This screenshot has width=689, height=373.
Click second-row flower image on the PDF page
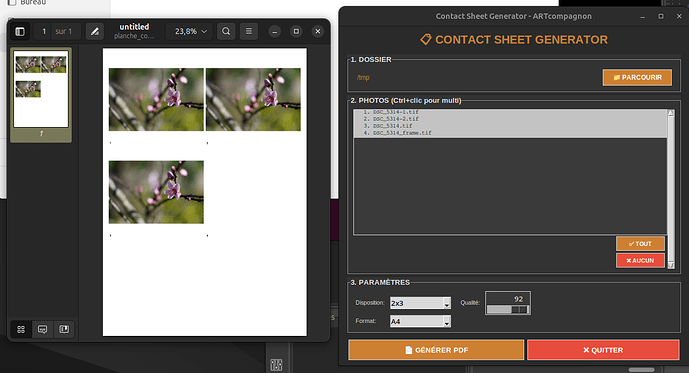click(x=156, y=192)
